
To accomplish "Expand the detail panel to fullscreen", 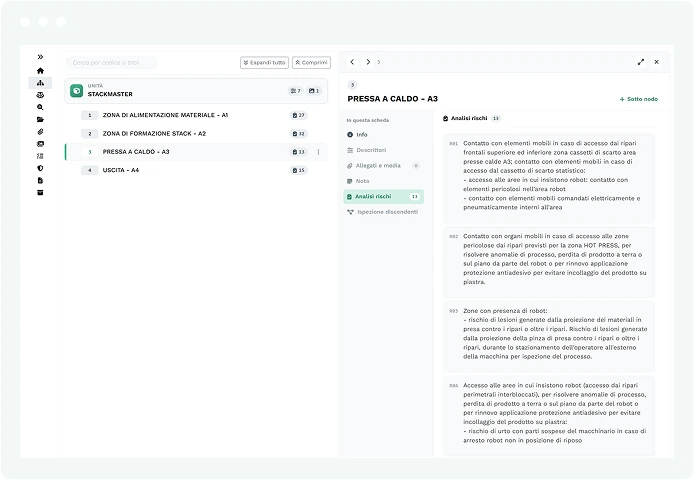I will 640,62.
